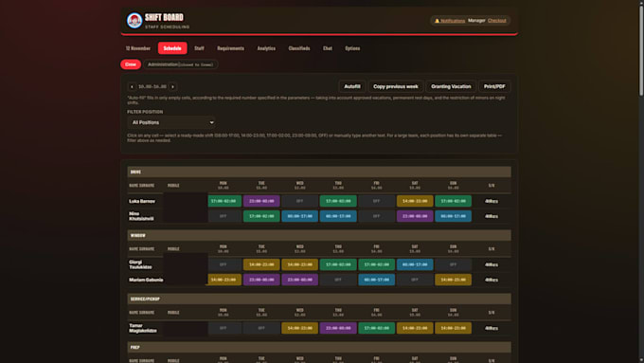Open Nino Khutsishvili's Monday OFF cell
This screenshot has width=644, height=363.
pos(224,216)
